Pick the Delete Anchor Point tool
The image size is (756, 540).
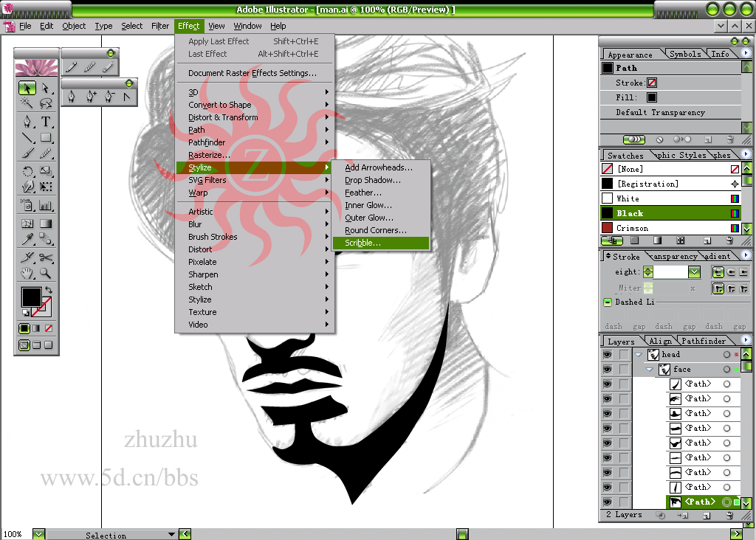click(x=109, y=97)
